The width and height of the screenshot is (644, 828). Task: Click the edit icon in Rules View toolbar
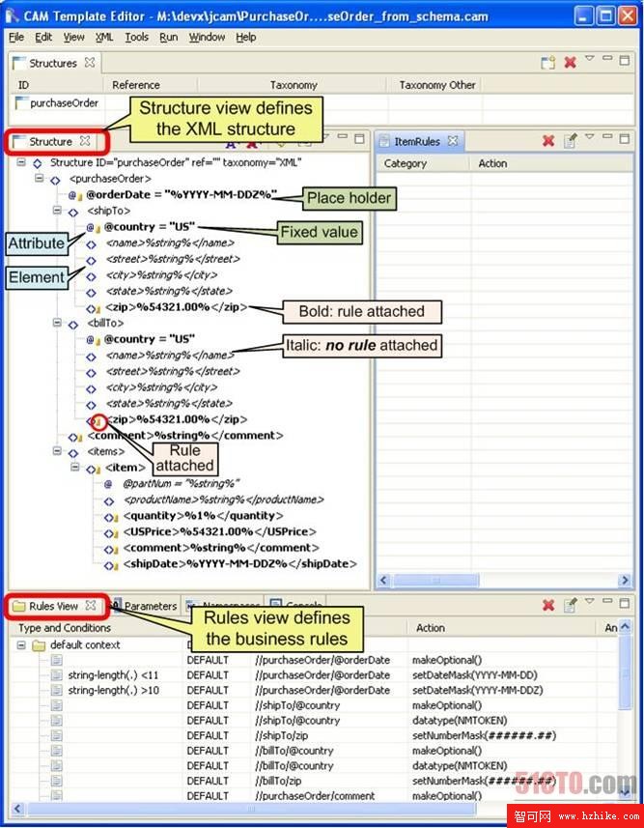point(571,606)
